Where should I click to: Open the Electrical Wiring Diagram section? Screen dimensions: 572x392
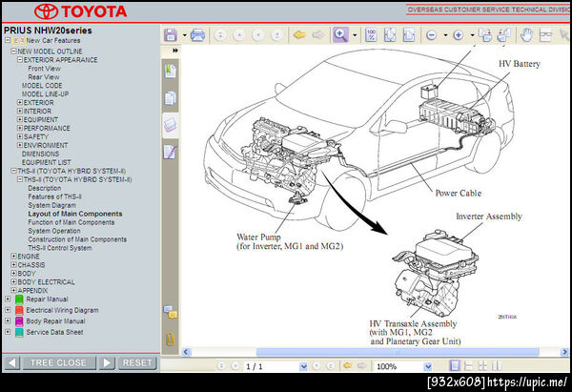(61, 310)
